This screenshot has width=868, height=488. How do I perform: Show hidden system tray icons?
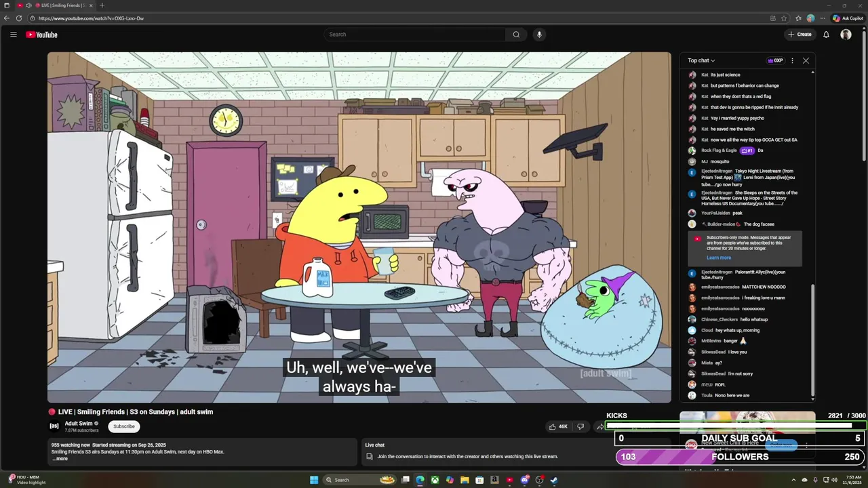[793, 480]
